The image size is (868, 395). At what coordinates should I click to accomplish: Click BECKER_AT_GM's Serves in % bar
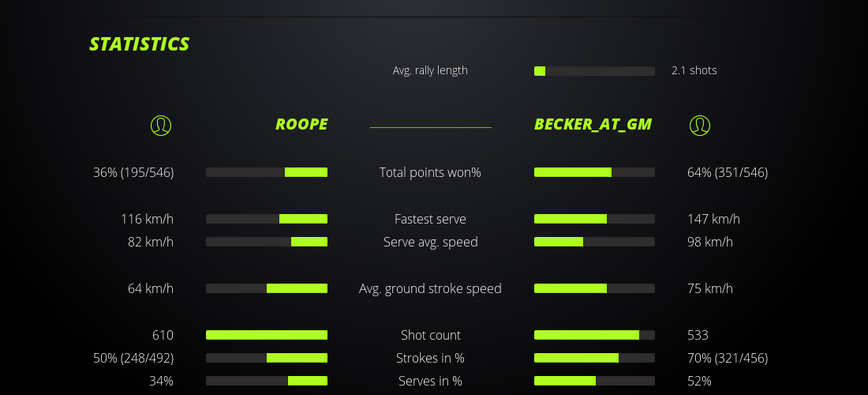pos(594,381)
